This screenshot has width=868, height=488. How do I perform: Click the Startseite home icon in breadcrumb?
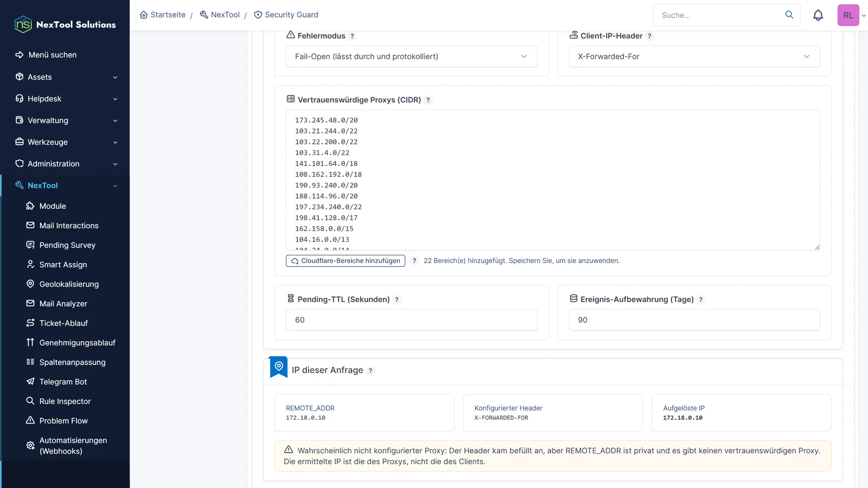point(144,15)
